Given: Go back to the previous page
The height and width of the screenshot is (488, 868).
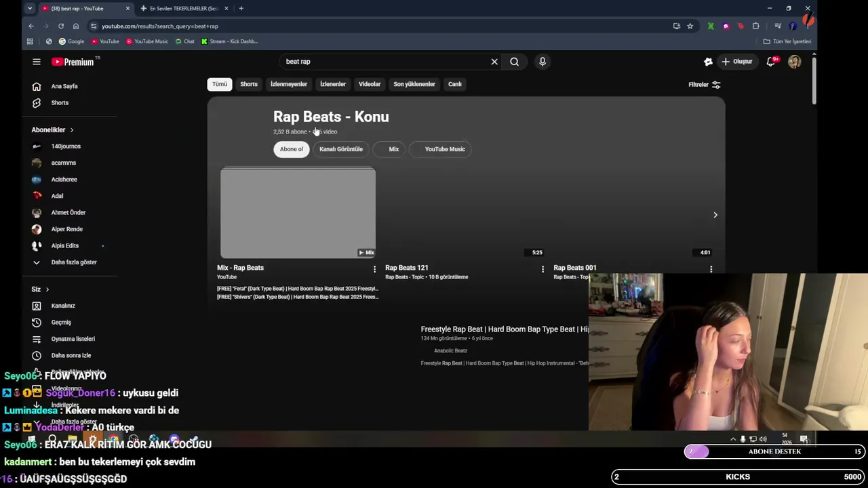Looking at the screenshot, I should 31,26.
